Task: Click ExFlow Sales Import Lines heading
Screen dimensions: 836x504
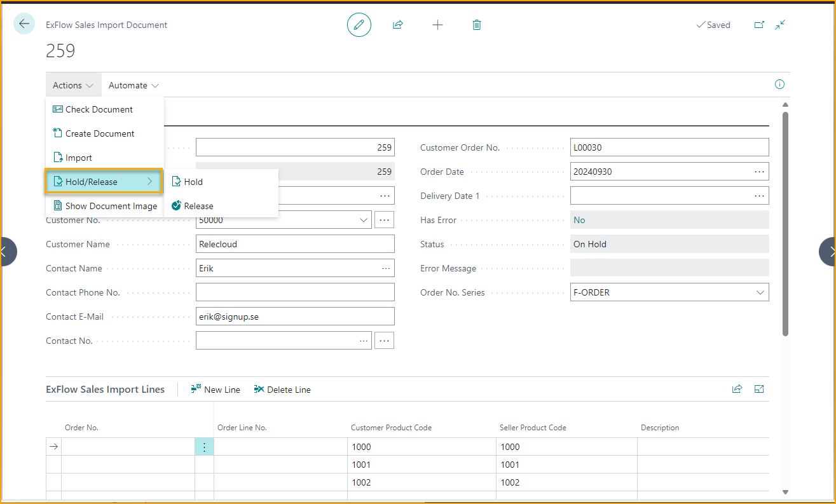Action: [x=105, y=390]
